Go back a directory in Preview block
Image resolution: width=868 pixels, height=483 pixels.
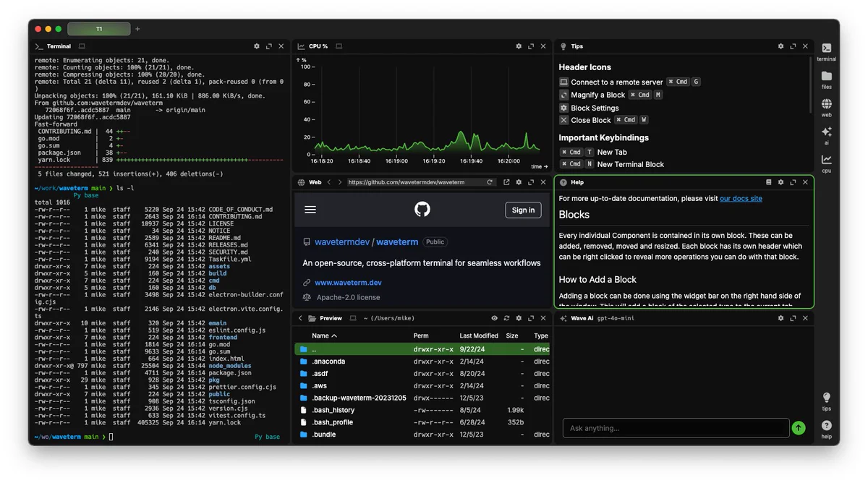pos(300,318)
